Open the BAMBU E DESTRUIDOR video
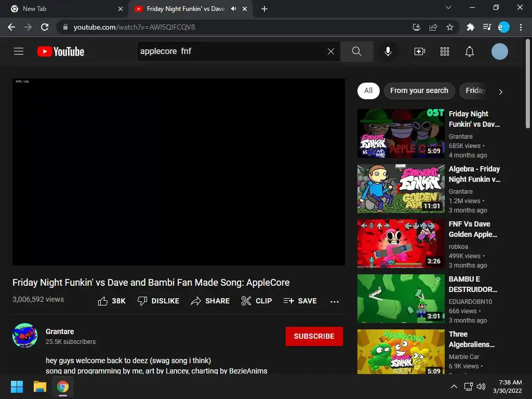 click(x=401, y=299)
